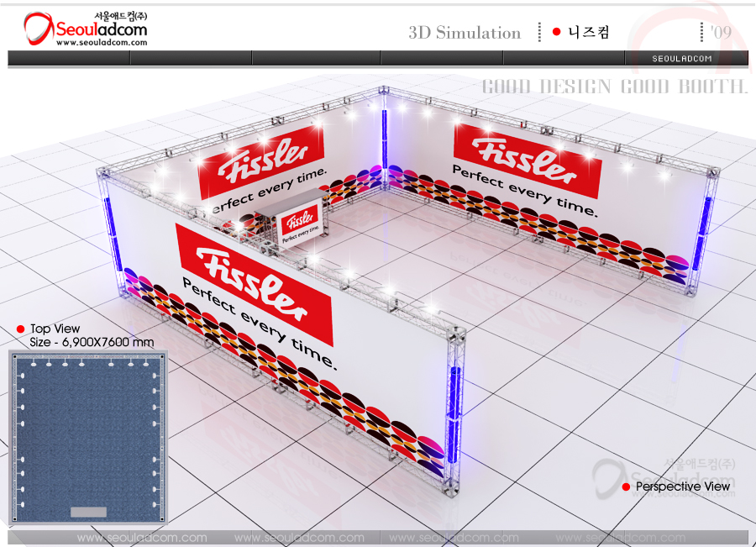This screenshot has width=756, height=547.
Task: Click the red bullet next to Top View
Action: (20, 329)
